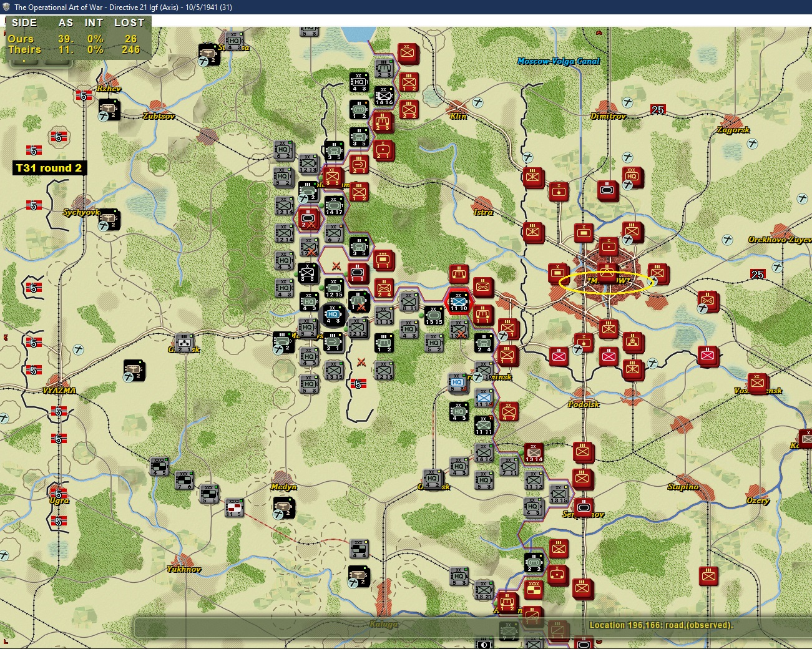Select the black German HQ showing 4 3 near top
The height and width of the screenshot is (649, 812).
click(x=359, y=82)
